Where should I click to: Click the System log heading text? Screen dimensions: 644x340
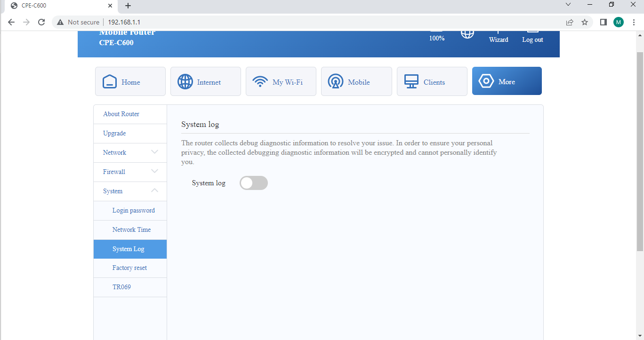[200, 125]
